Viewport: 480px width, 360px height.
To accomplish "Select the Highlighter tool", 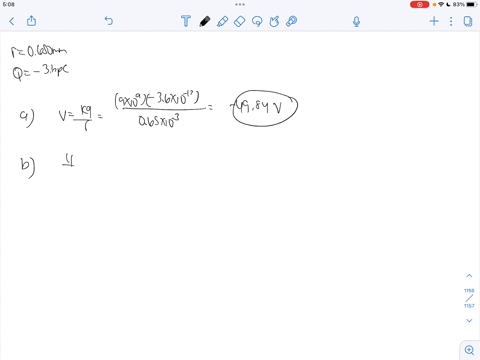I will [222, 21].
